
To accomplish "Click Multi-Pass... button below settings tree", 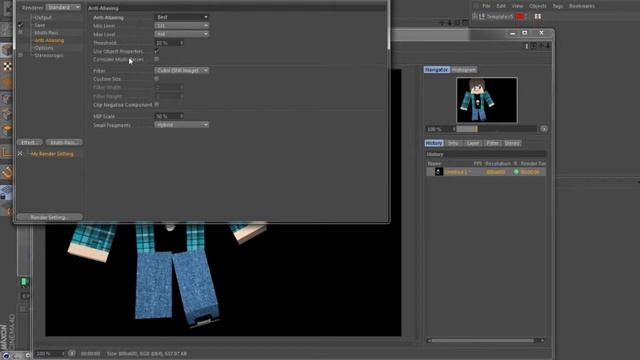I will 64,142.
